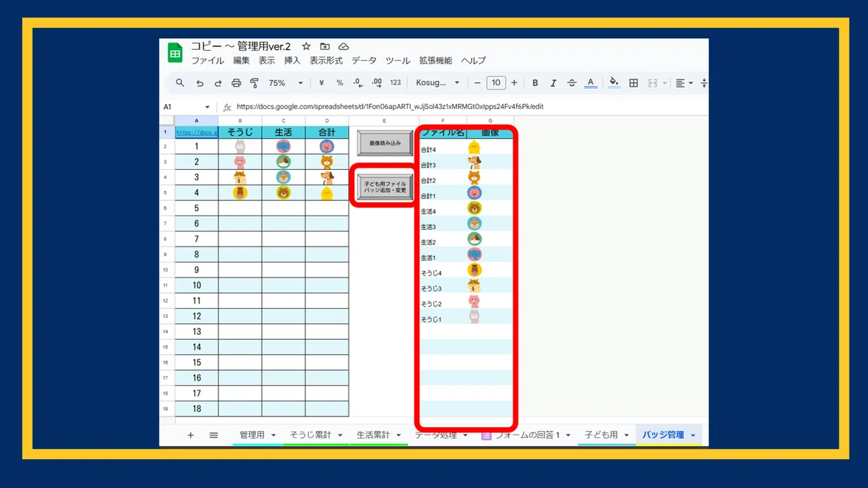Image resolution: width=868 pixels, height=488 pixels.
Task: Increase the font size with plus
Action: pos(514,83)
